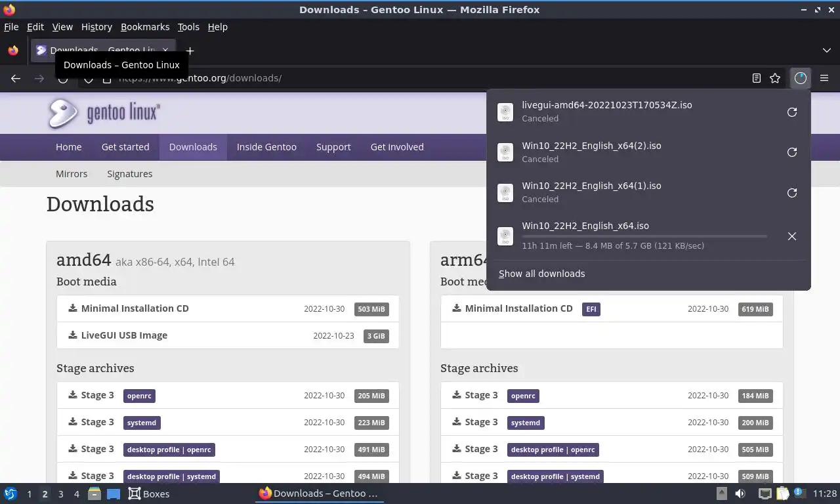
Task: Open the Inside Gentoo section
Action: [x=266, y=147]
